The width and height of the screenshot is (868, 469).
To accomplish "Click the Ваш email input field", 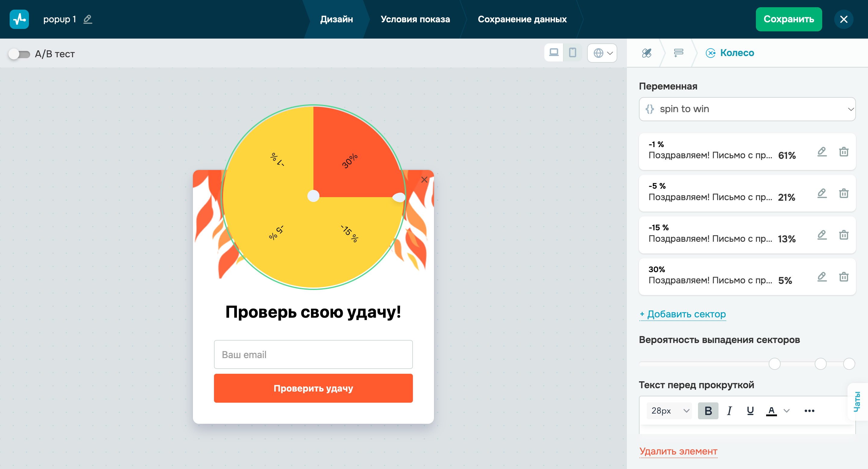I will [313, 354].
